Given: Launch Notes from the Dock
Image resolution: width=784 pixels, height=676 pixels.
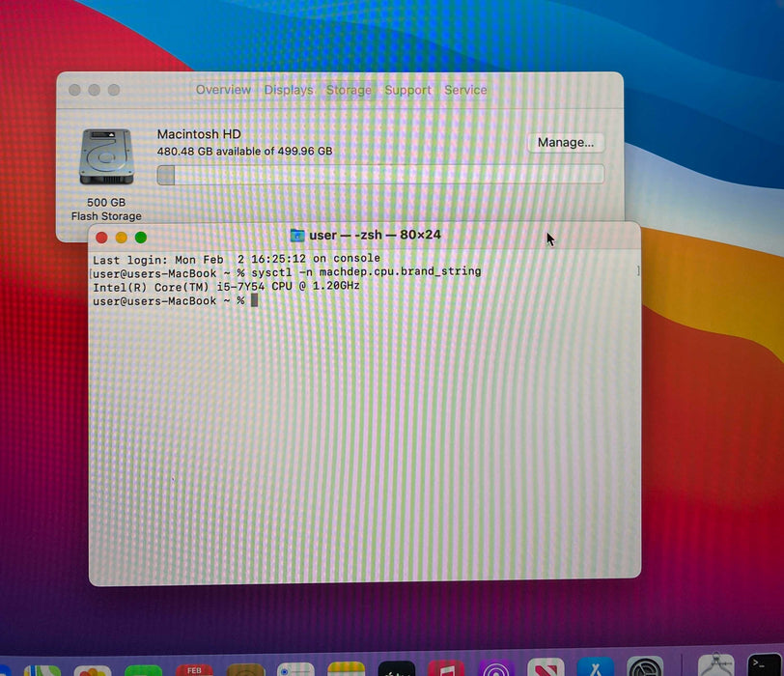Looking at the screenshot, I should pyautogui.click(x=346, y=669).
